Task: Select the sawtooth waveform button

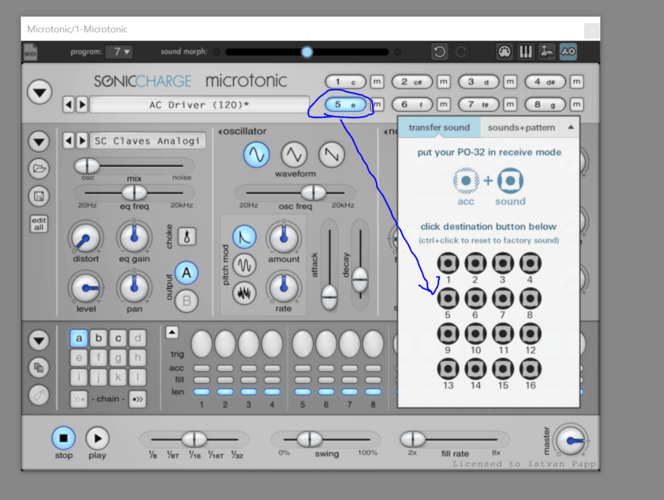Action: (x=332, y=154)
